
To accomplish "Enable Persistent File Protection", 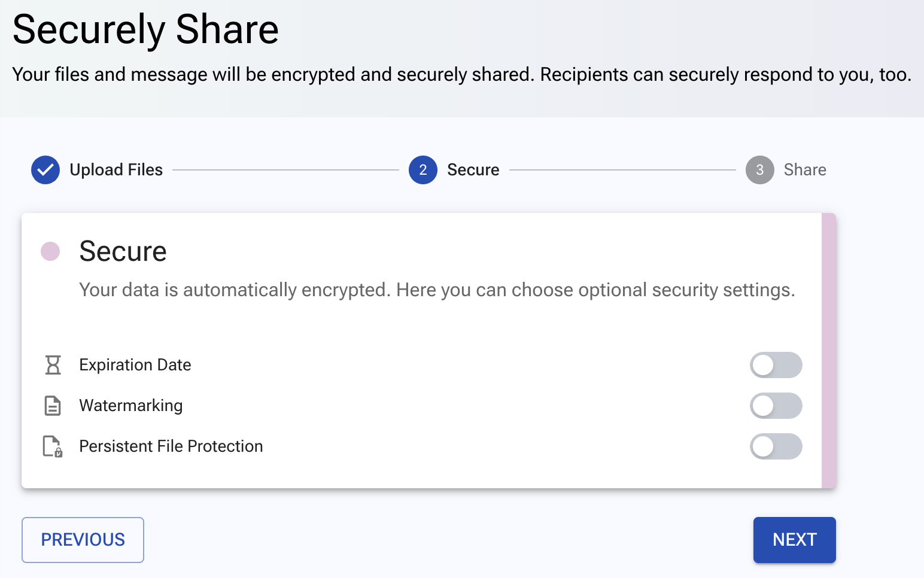I will tap(776, 446).
